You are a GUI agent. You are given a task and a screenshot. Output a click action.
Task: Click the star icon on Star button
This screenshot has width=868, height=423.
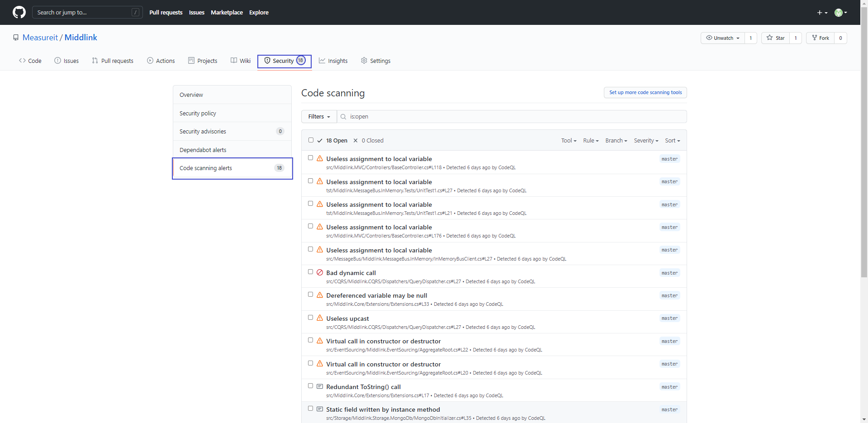click(769, 38)
